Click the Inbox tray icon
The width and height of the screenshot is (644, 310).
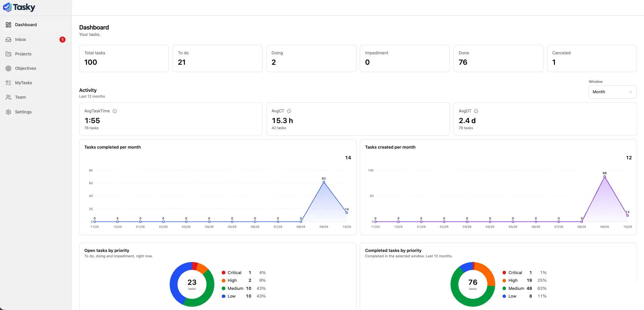8,40
